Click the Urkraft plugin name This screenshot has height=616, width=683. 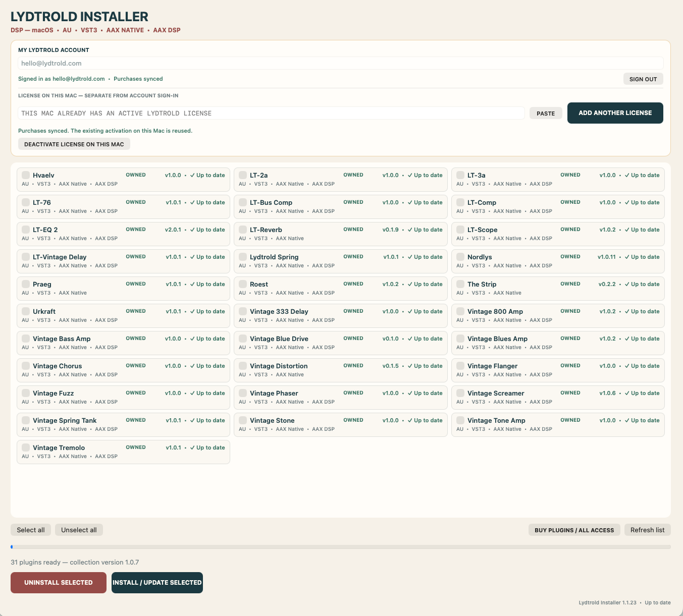tap(44, 311)
